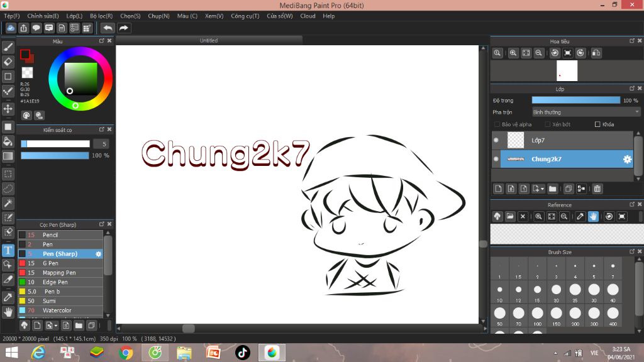This screenshot has height=362, width=644.
Task: Show hidden system tray icons
Action: 556,353
